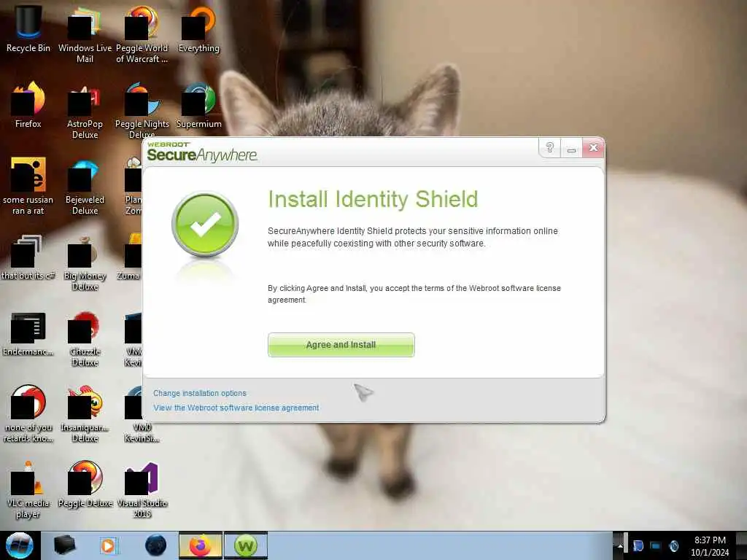747x560 pixels.
Task: Select Insaniquarium Deluxe desktop icon
Action: coord(85,414)
